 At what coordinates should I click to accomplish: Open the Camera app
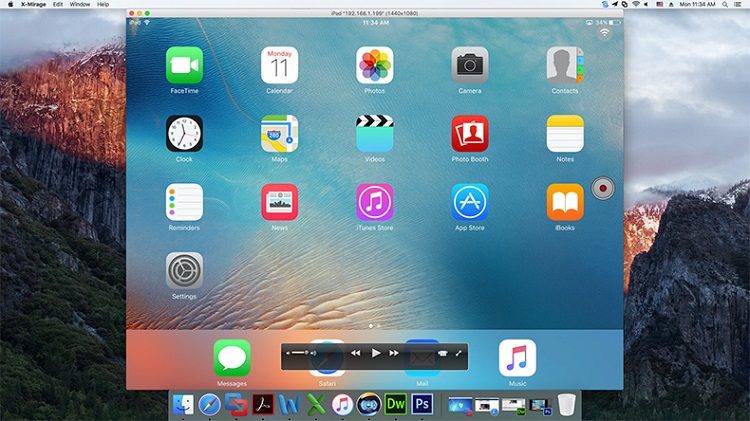pyautogui.click(x=470, y=65)
